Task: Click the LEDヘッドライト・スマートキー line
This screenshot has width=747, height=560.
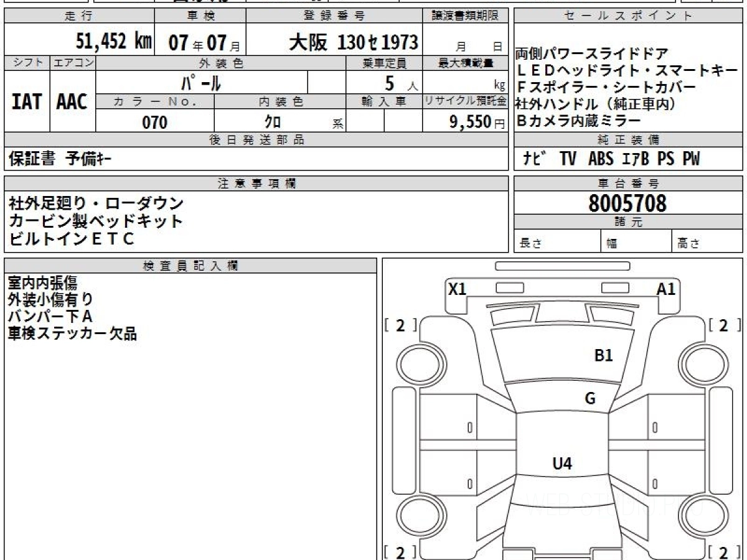Action: [x=627, y=70]
